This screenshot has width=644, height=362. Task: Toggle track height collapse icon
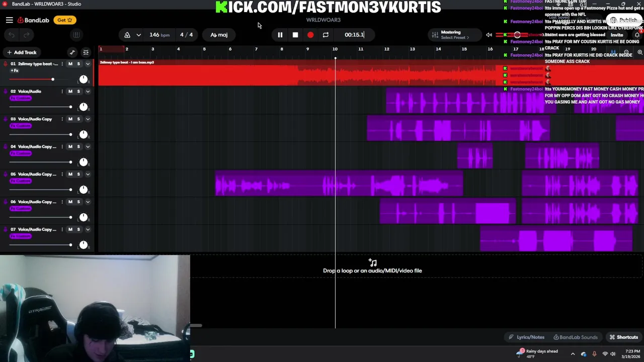tap(86, 52)
